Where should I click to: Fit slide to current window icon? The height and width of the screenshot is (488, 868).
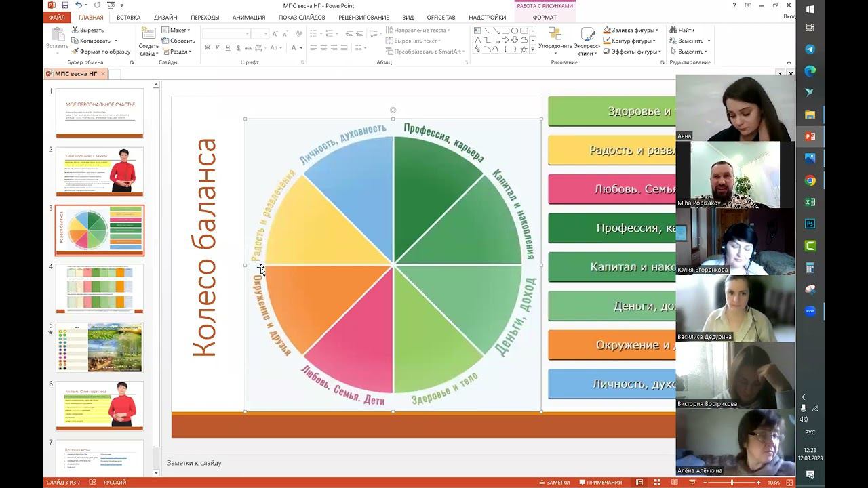[x=789, y=483]
